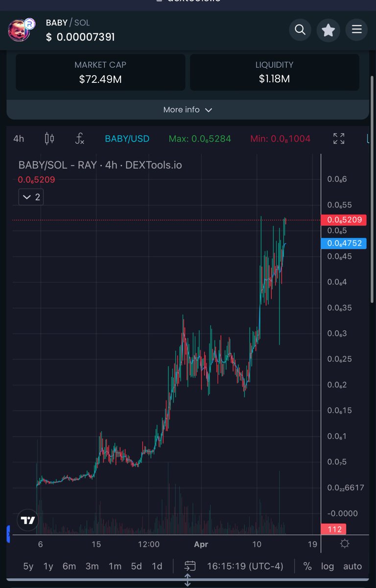Click the page vertical scrollbar
The image size is (376, 588).
pos(373,189)
